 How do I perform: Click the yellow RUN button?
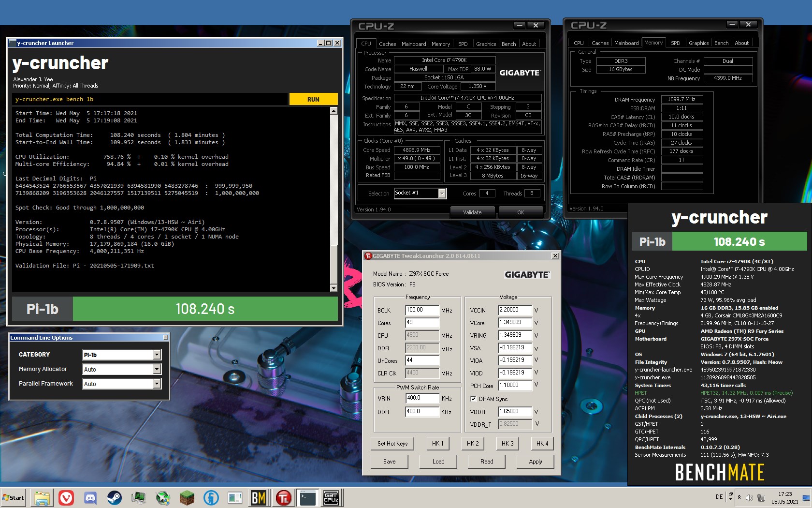pyautogui.click(x=313, y=99)
